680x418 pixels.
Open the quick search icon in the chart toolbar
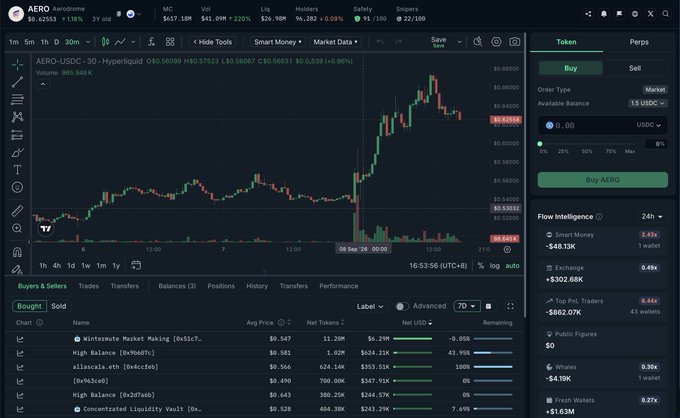pyautogui.click(x=477, y=42)
